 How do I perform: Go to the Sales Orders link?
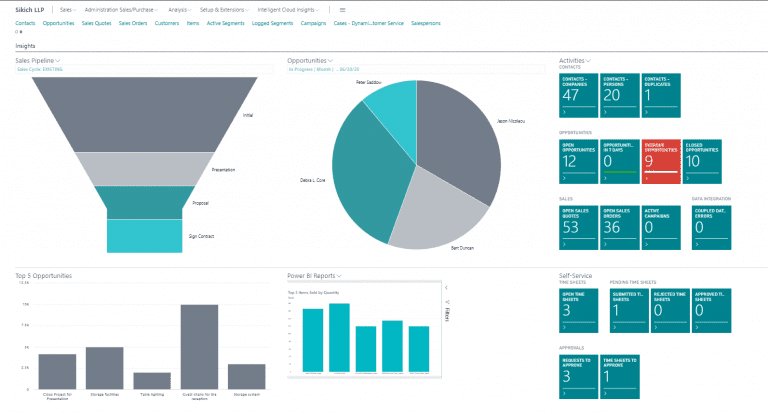pos(131,22)
